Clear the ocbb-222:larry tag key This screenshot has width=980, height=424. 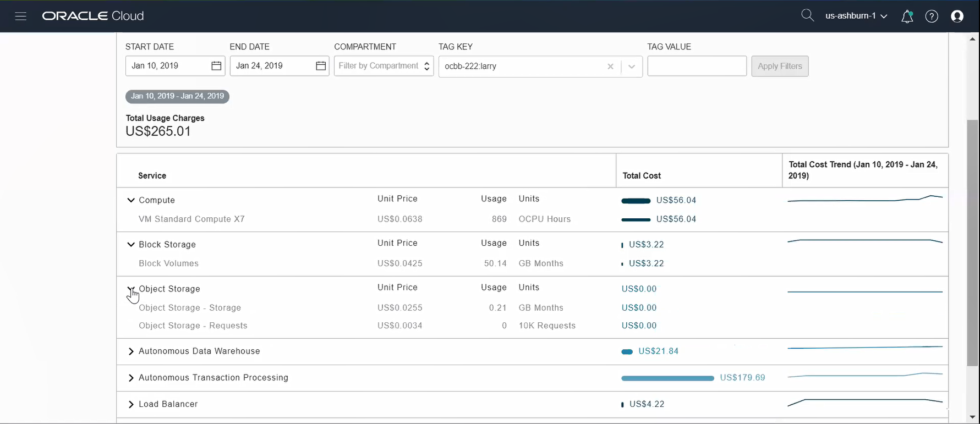coord(610,67)
